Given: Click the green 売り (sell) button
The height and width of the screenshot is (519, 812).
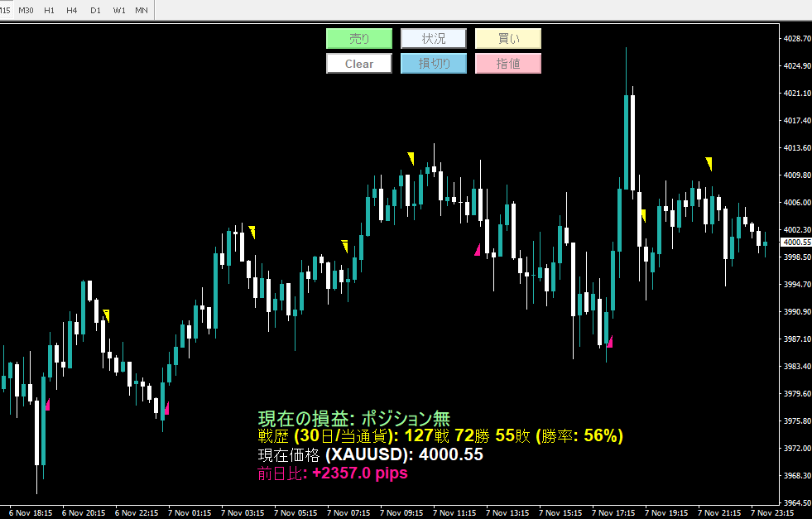Looking at the screenshot, I should click(358, 39).
